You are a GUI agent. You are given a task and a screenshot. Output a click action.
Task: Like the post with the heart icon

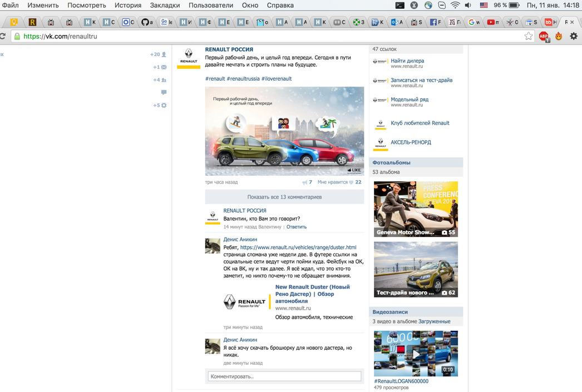coord(351,182)
